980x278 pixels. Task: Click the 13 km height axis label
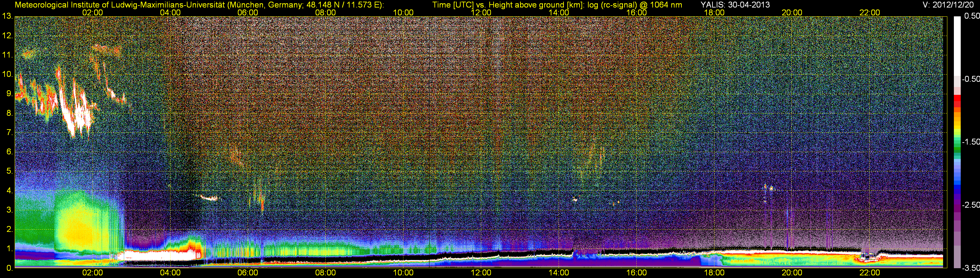(7, 16)
